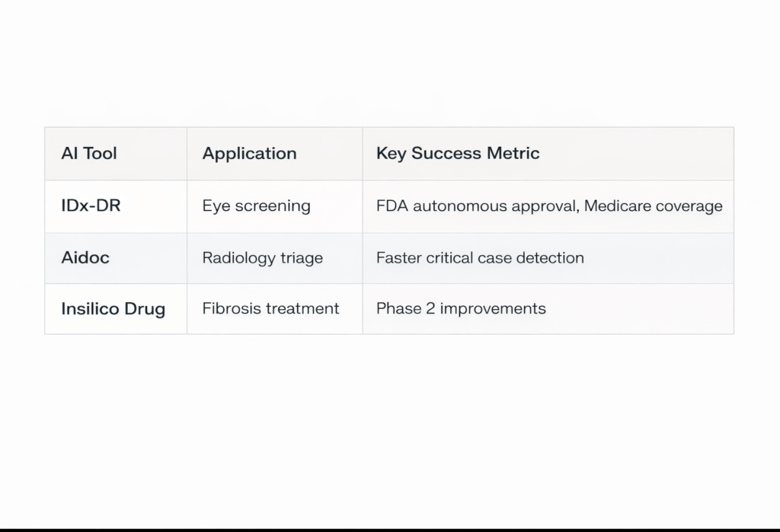Click Faster critical case detection text
780x532 pixels.
480,258
